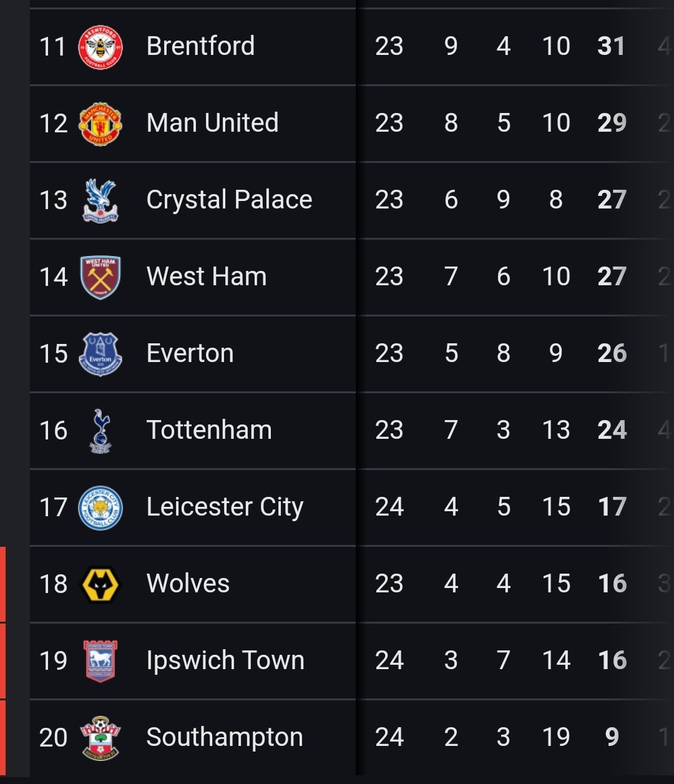Select position number 18 for Wolves

coord(53,584)
